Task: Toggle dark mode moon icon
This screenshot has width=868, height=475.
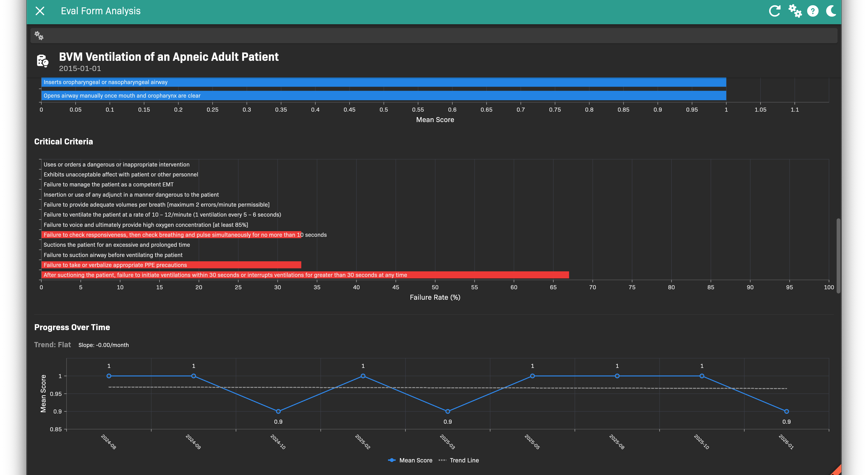Action: click(x=831, y=11)
